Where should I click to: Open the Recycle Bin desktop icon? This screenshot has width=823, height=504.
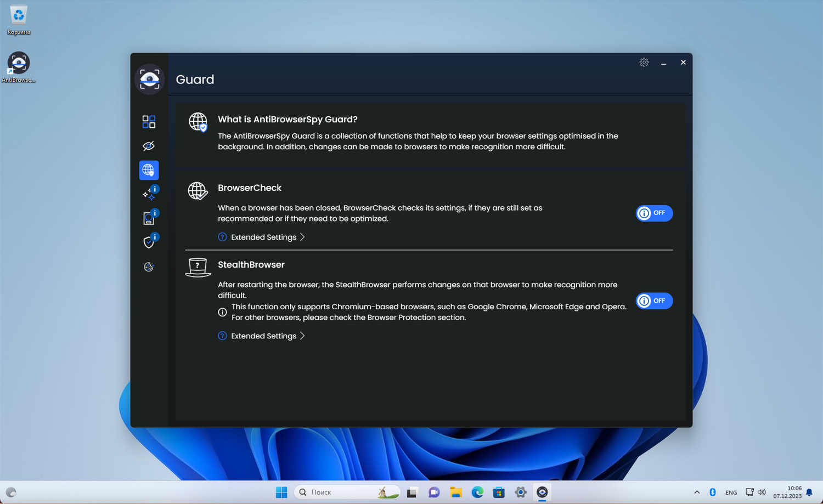pyautogui.click(x=19, y=20)
